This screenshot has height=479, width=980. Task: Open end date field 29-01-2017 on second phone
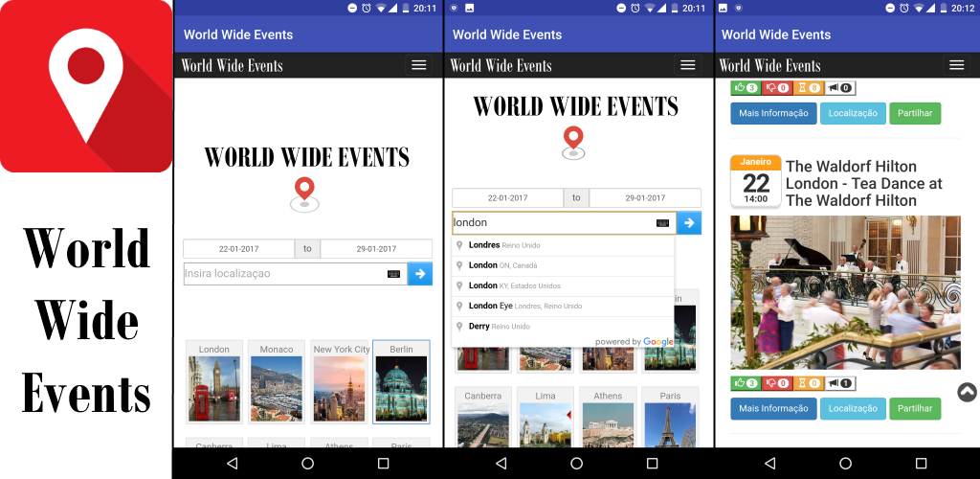click(645, 197)
